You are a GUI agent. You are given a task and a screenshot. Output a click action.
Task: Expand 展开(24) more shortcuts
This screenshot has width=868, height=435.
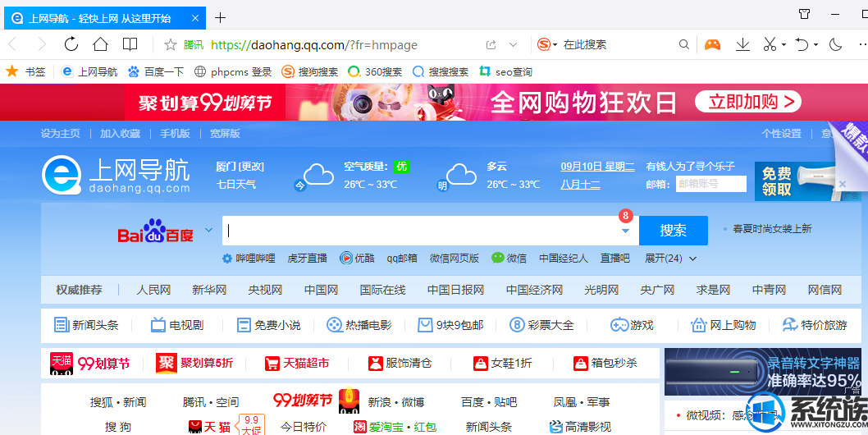click(670, 259)
